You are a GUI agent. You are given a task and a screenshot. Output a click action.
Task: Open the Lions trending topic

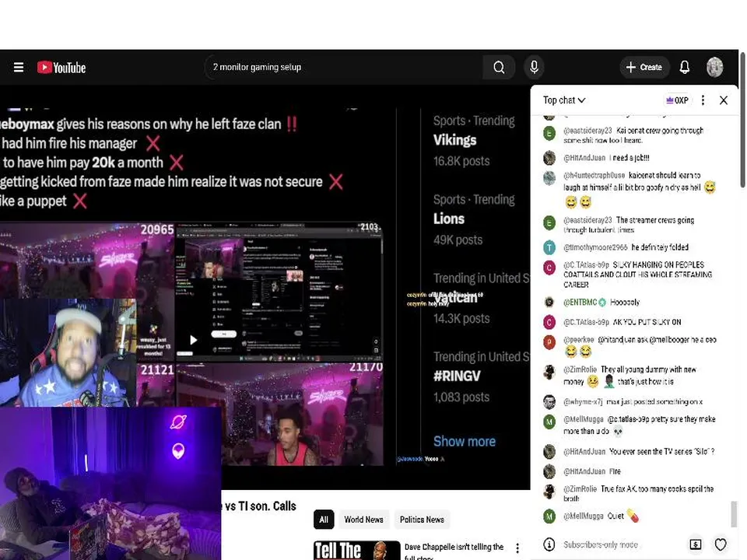(x=449, y=219)
